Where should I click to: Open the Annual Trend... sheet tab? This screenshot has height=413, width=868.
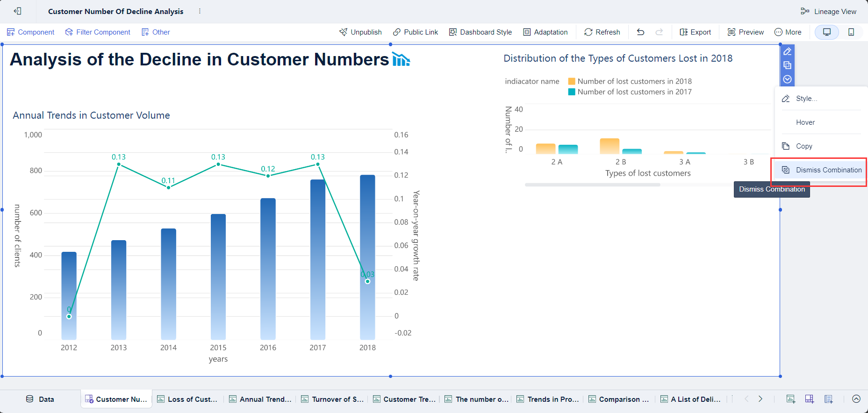260,399
